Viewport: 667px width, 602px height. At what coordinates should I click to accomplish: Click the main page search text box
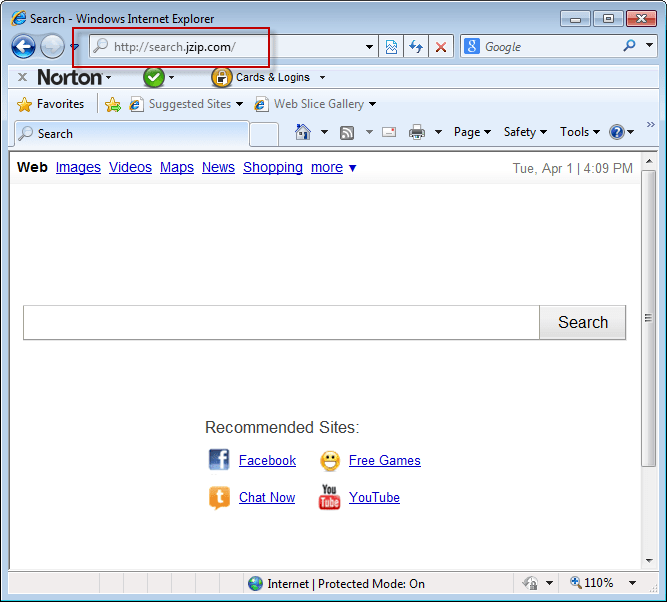(x=281, y=322)
